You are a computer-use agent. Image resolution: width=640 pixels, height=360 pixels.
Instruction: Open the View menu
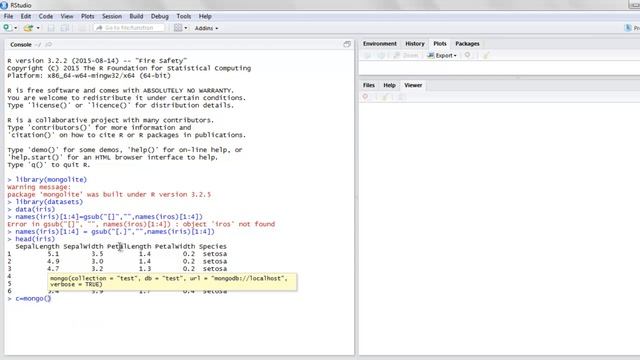click(x=67, y=16)
